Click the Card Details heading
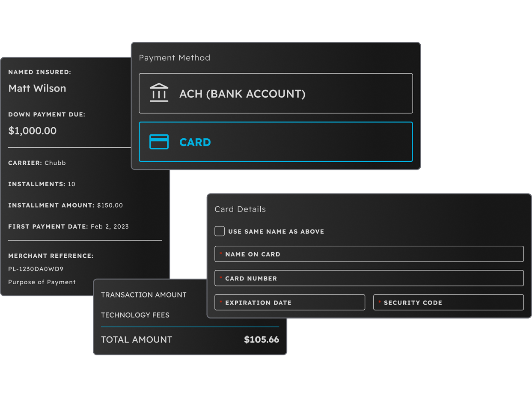The image size is (532, 399). click(x=240, y=209)
